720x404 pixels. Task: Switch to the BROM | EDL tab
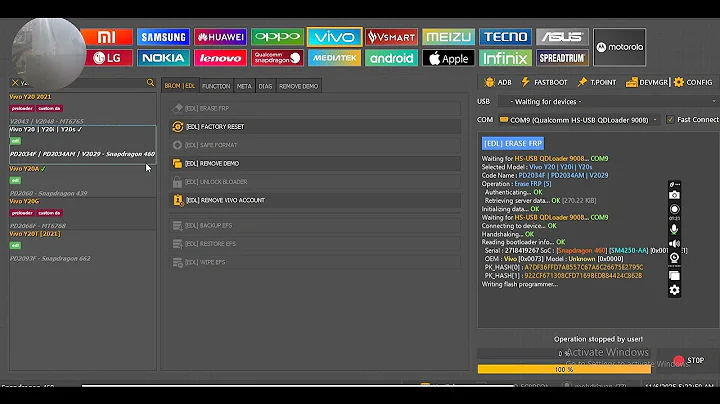[180, 86]
